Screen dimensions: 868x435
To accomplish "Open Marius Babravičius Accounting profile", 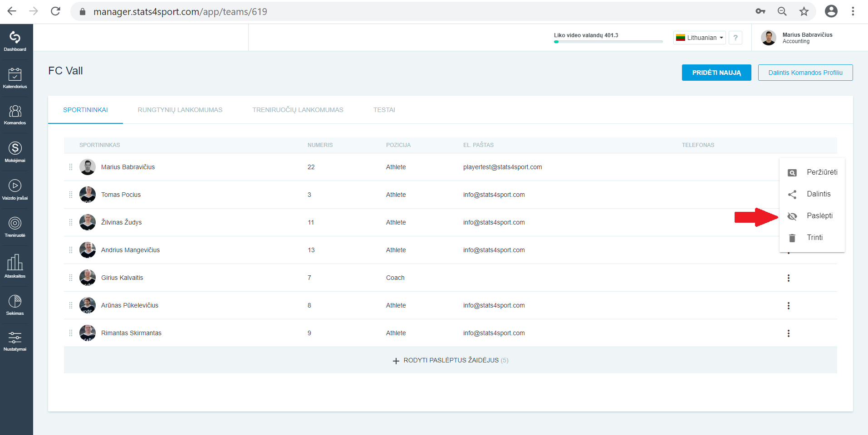I will [x=797, y=38].
